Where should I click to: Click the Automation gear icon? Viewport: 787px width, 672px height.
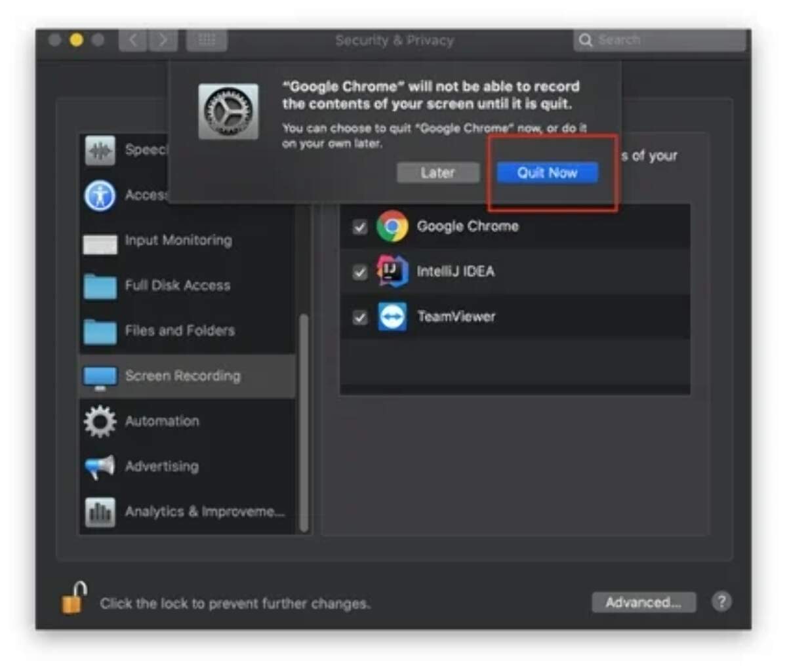click(100, 421)
